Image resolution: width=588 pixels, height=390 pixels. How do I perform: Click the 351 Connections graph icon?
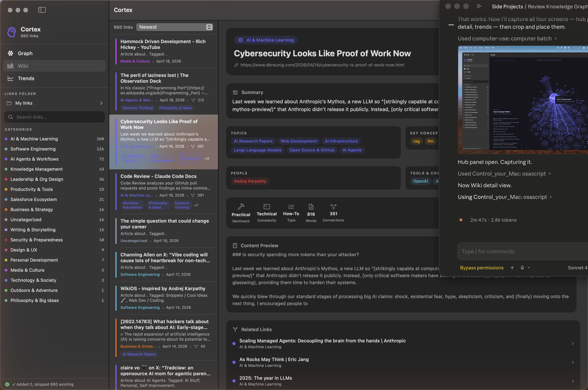333,207
